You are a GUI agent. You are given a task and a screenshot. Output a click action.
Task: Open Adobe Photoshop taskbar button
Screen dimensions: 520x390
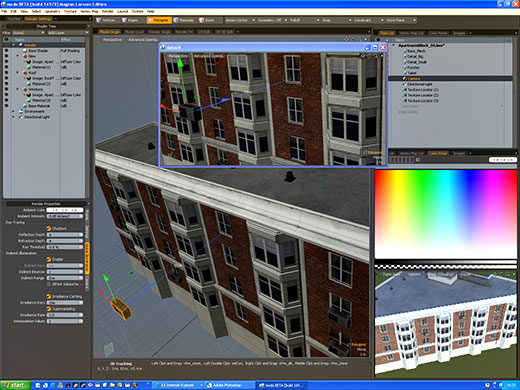[x=229, y=385]
